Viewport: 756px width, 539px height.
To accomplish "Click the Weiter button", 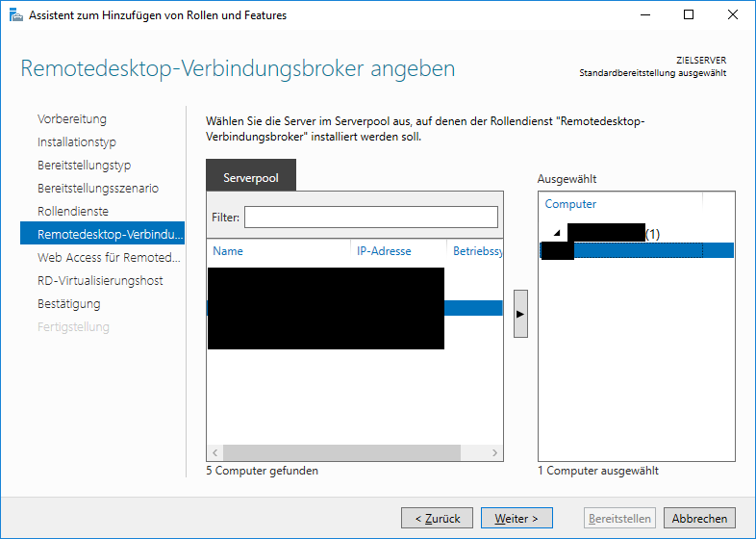I will click(x=517, y=518).
